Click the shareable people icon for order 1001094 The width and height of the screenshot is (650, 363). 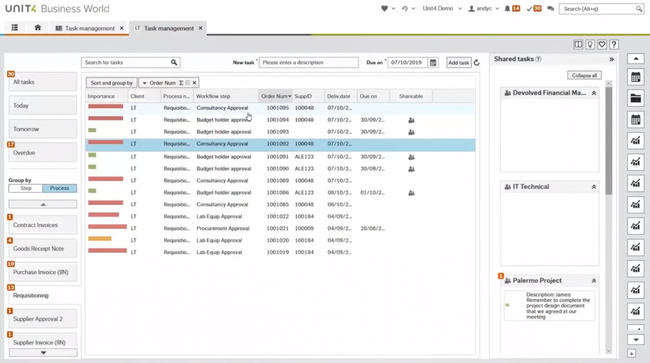point(411,120)
